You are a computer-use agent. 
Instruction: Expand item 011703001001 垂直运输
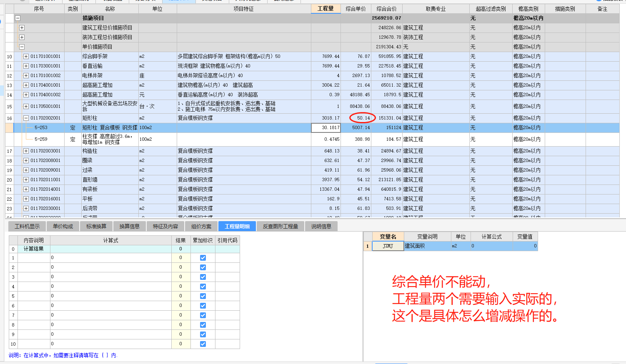[26, 66]
